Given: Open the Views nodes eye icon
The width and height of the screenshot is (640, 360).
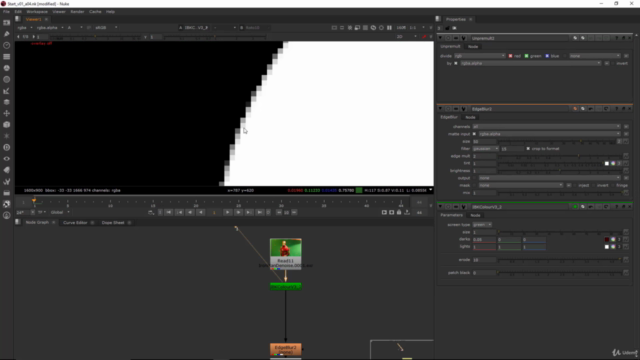Looking at the screenshot, I should point(7,158).
